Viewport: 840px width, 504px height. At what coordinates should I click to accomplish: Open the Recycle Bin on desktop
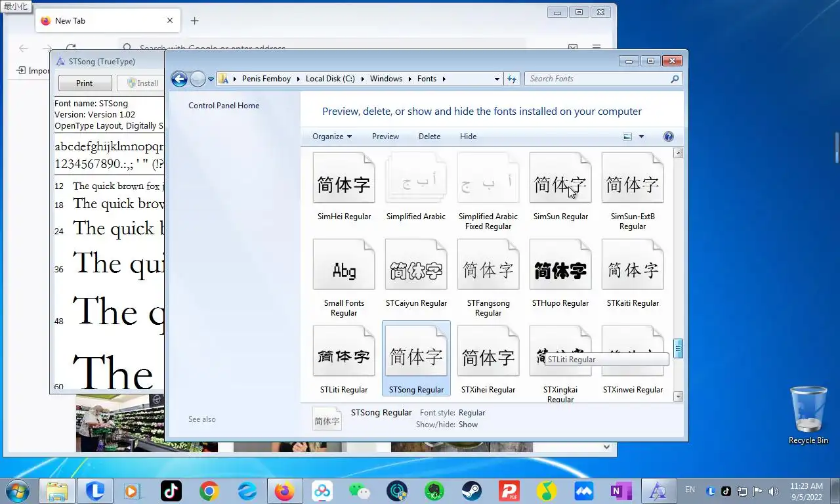[x=808, y=415]
